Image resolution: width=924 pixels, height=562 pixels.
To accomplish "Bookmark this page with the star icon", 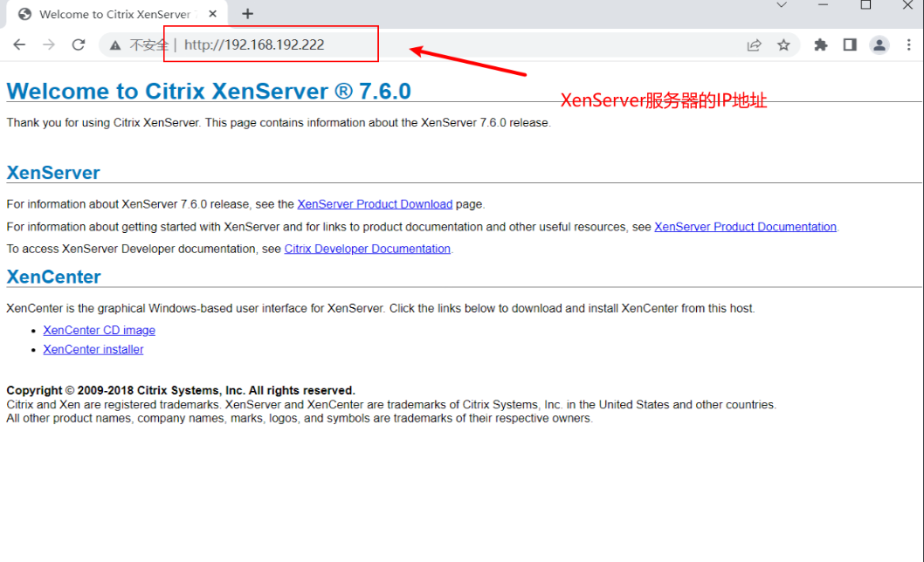I will click(x=783, y=45).
